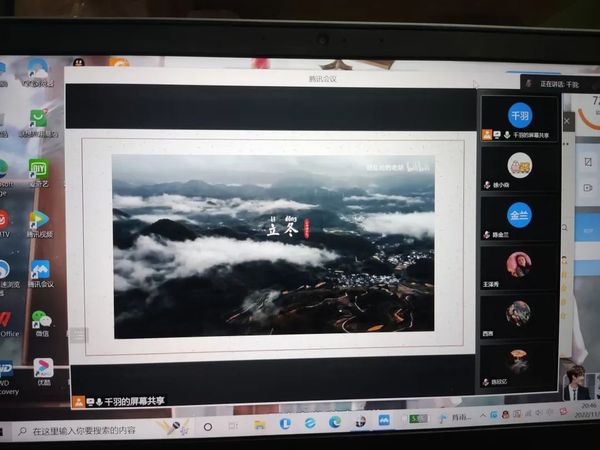
Task: Launch 微信 from the desktop
Action: 41,321
